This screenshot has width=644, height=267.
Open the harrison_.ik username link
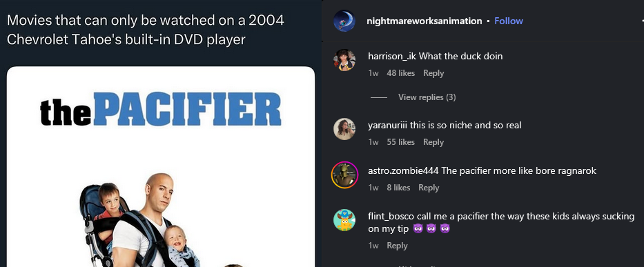click(x=392, y=57)
